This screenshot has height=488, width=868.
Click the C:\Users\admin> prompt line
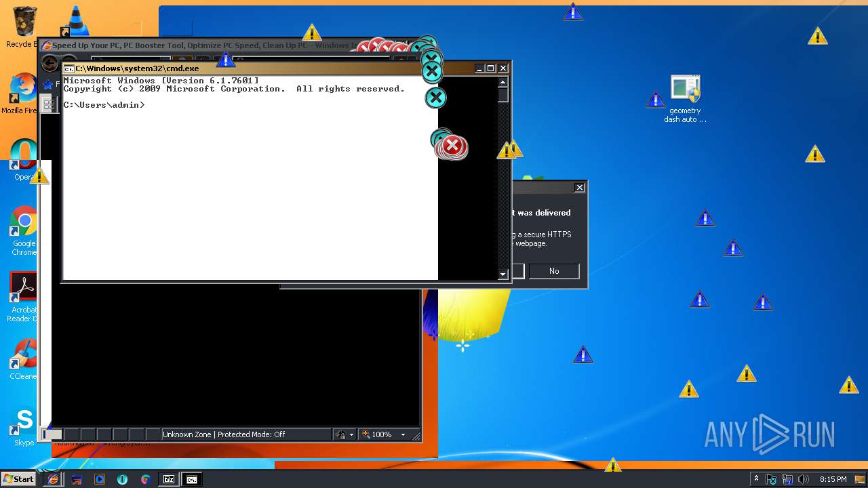(x=104, y=105)
